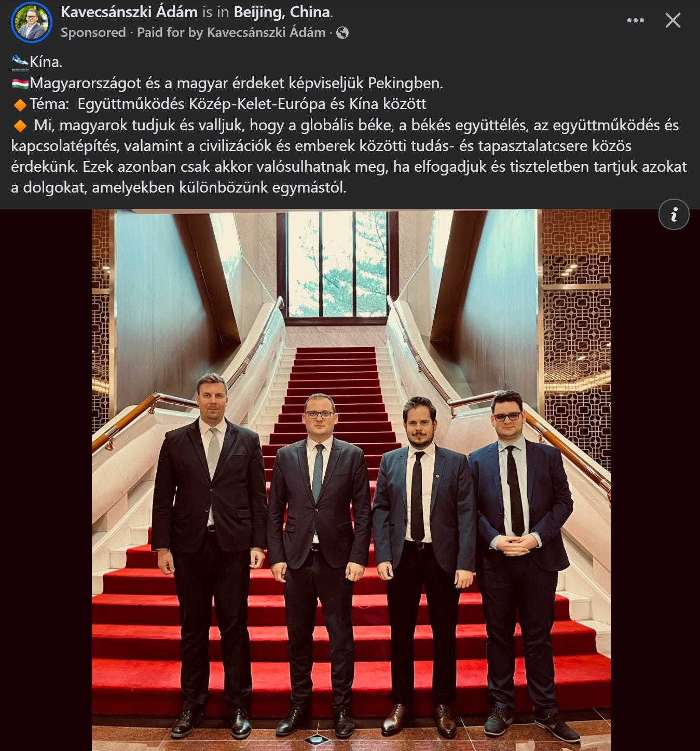Open the three-dot more options menu
Image resolution: width=700 pixels, height=751 pixels.
pyautogui.click(x=635, y=21)
